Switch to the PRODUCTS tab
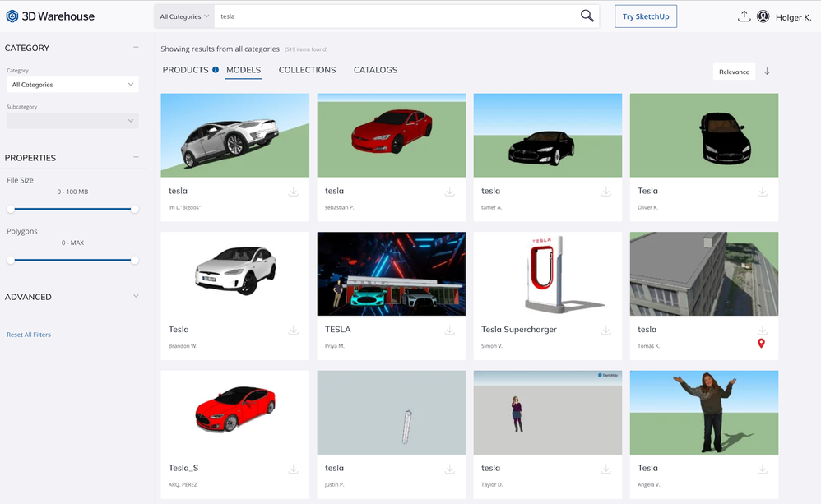This screenshot has height=504, width=821. pos(185,70)
